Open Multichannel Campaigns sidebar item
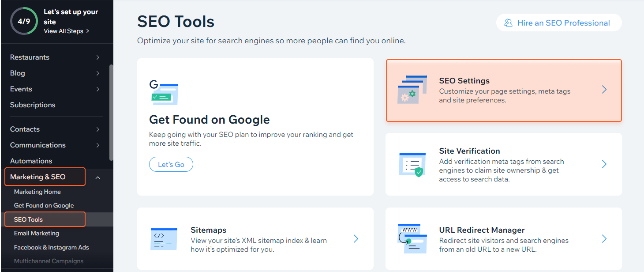The width and height of the screenshot is (644, 272). pos(49,261)
